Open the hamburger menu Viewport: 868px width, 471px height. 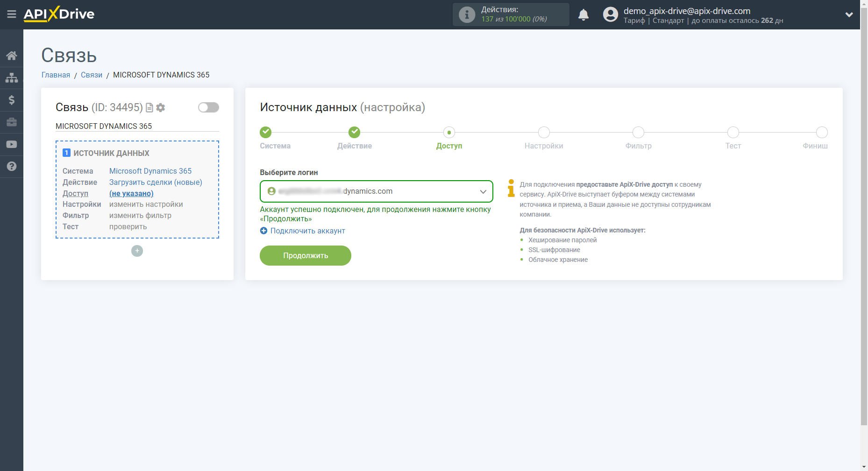[x=12, y=14]
